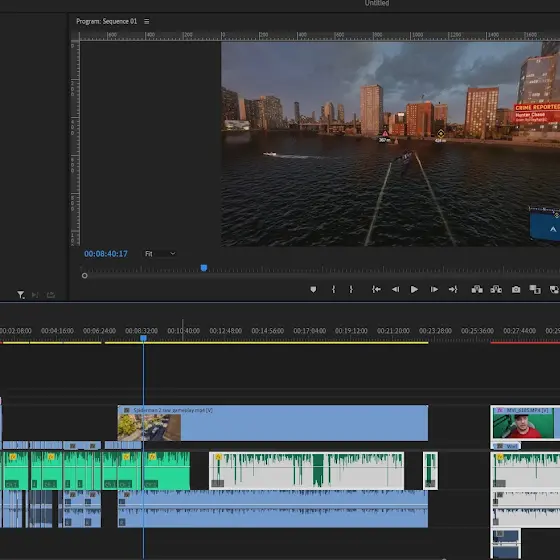Image resolution: width=560 pixels, height=560 pixels.
Task: Click the Program monitor scrubber playhead
Action: pos(204,268)
